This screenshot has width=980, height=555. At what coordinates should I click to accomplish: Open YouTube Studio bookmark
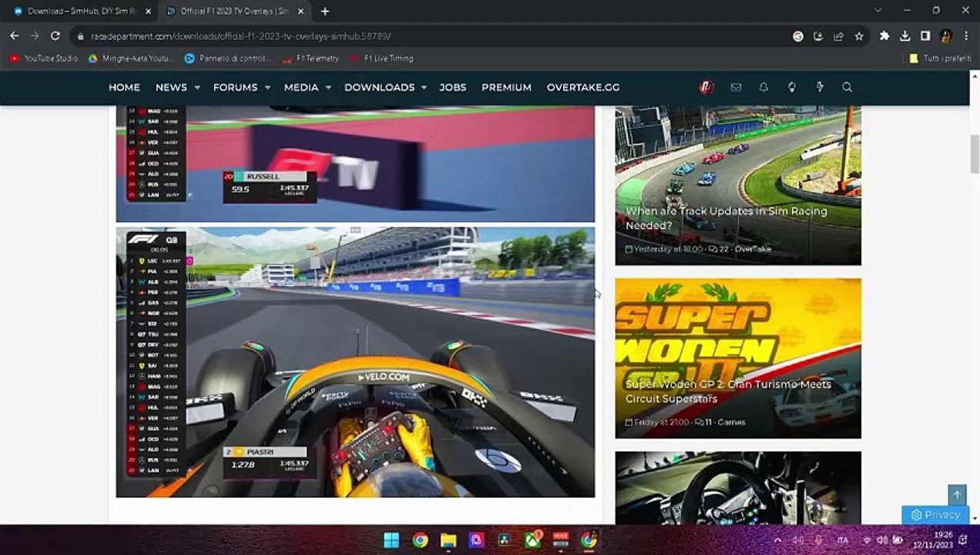coord(43,59)
